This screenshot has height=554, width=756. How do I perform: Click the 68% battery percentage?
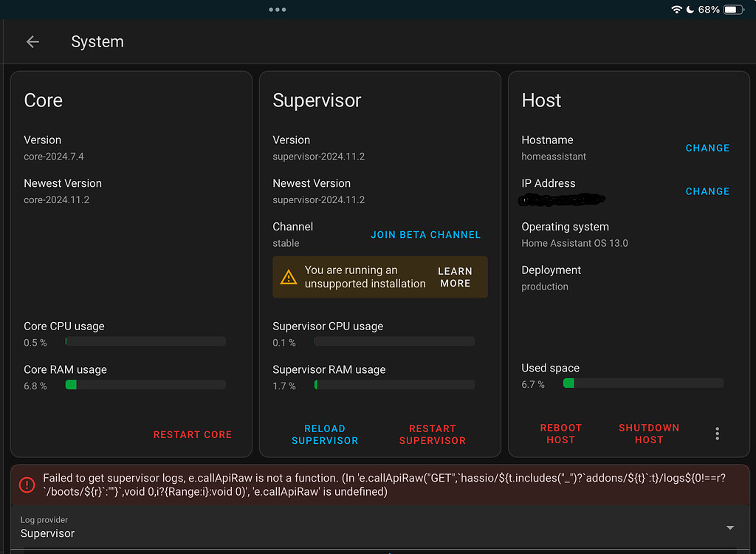(709, 9)
